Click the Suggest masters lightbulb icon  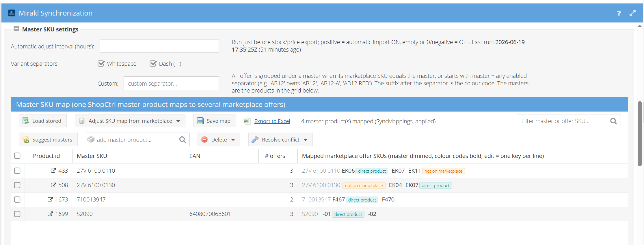pos(25,140)
